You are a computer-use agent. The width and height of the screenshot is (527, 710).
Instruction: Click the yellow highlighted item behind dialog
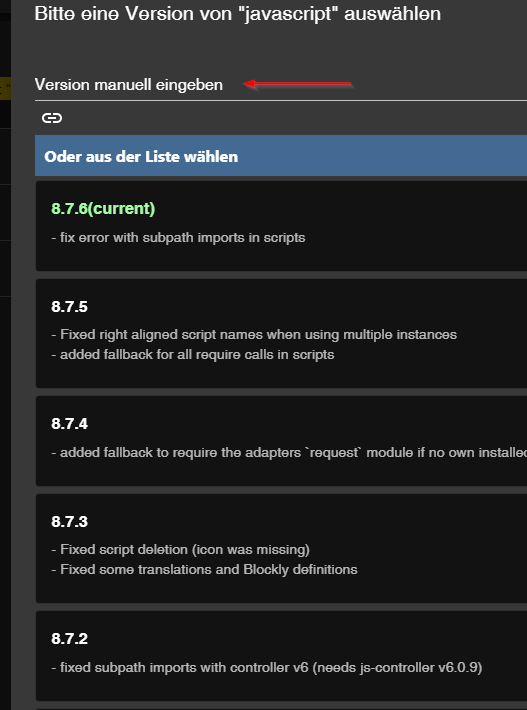[5, 88]
